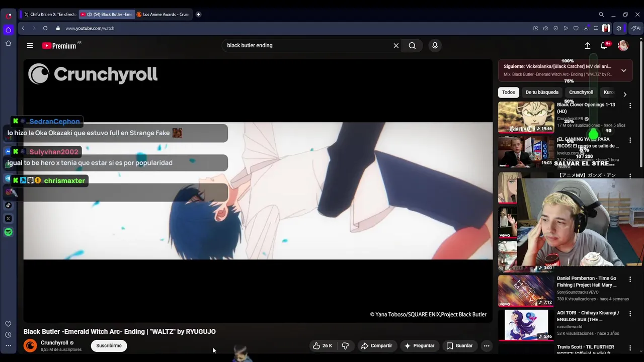Open the browser AI assistant button
Image resolution: width=644 pixels, height=362 pixels.
636,28
